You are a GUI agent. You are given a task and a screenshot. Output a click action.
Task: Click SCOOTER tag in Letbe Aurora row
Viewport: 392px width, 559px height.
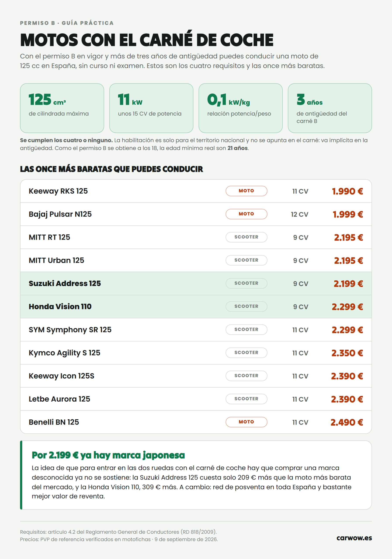(x=246, y=399)
